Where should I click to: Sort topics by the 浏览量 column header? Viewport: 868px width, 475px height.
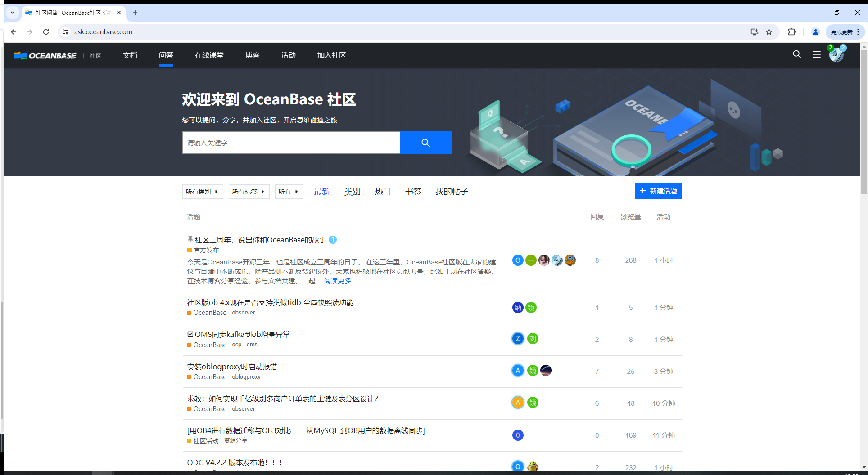tap(631, 217)
